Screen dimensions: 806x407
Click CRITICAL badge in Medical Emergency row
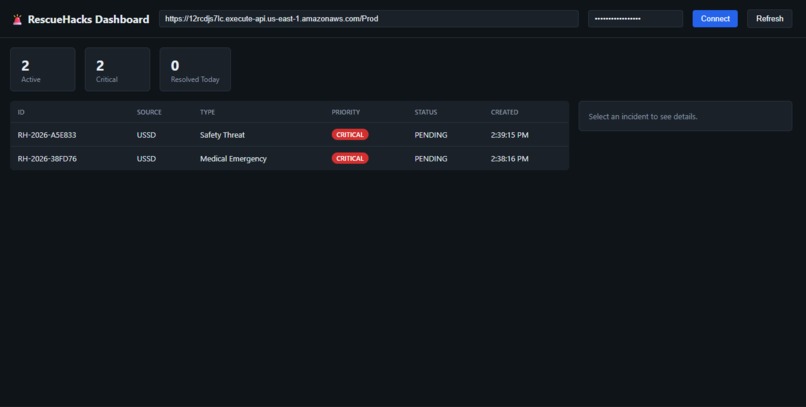tap(350, 158)
